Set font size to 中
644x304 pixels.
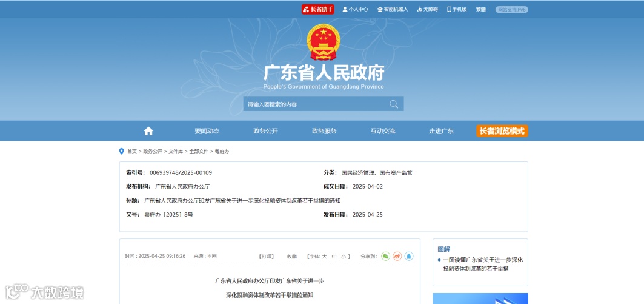(x=334, y=256)
